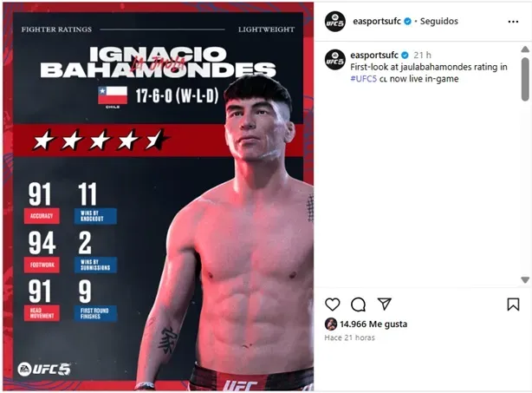Image resolution: width=532 pixels, height=393 pixels.
Task: Like the post with heart icon
Action: [332, 304]
